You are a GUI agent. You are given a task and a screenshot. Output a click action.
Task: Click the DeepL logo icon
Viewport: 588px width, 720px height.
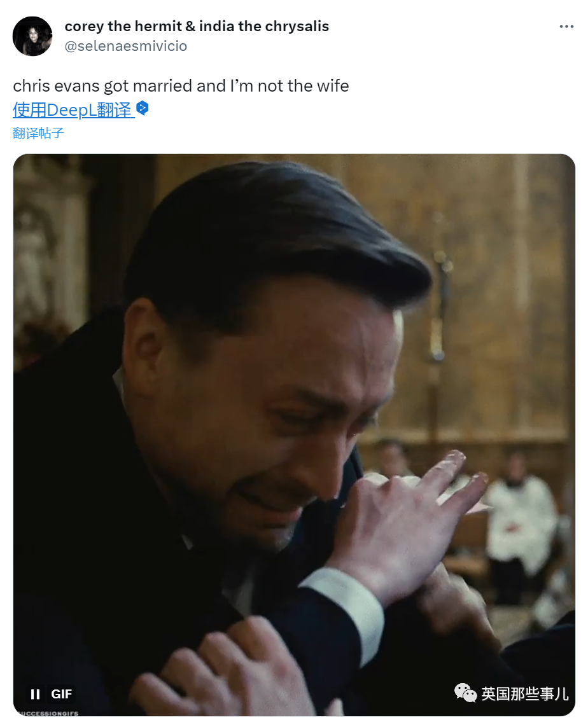143,108
